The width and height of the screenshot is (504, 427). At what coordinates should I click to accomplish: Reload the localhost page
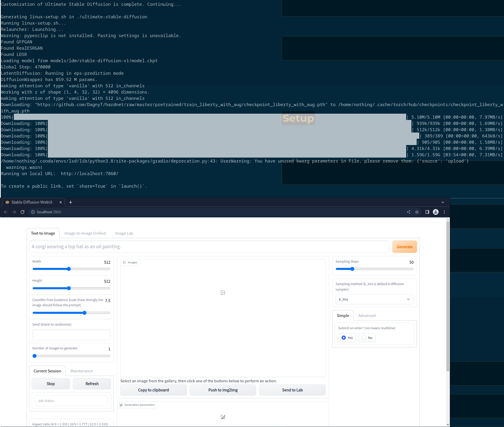[22, 212]
